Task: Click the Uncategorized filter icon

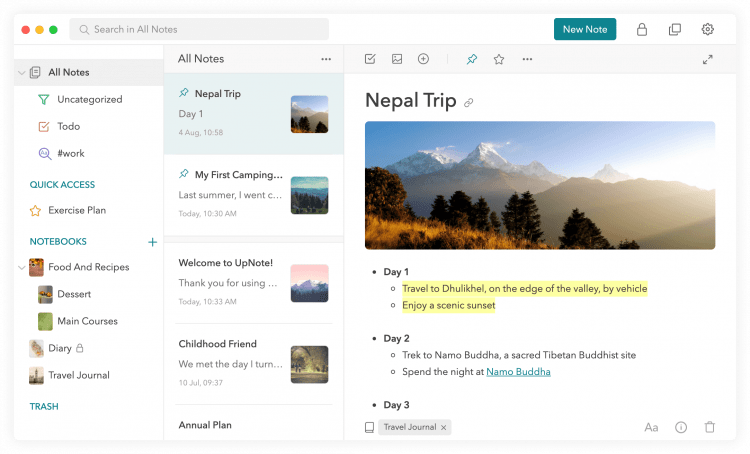Action: 44,100
